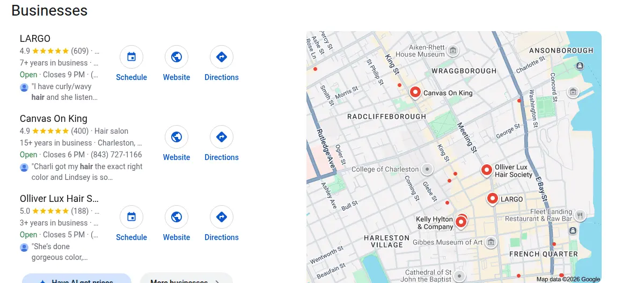Image resolution: width=644 pixels, height=283 pixels.
Task: Open the More businesses button
Action: [x=186, y=278]
